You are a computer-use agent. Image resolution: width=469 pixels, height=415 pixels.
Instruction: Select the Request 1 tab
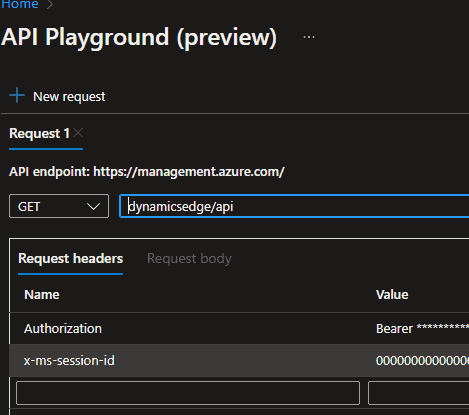(x=39, y=134)
